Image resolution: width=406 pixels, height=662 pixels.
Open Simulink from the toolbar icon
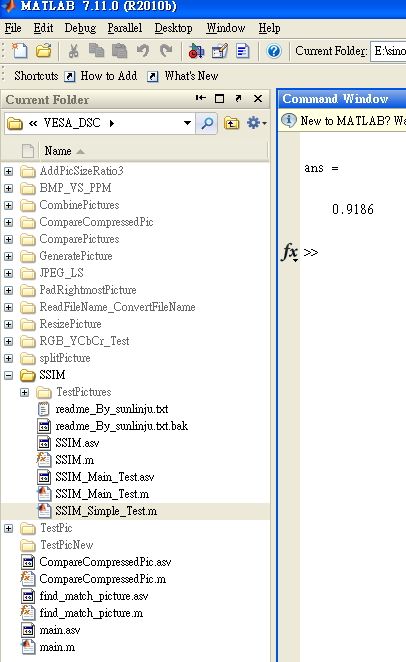pos(196,52)
